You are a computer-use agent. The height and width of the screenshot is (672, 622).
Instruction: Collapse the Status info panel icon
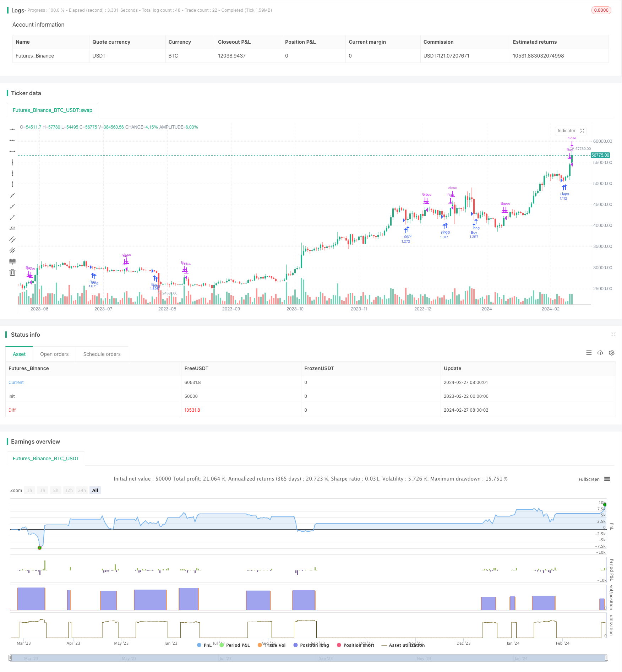pos(613,334)
